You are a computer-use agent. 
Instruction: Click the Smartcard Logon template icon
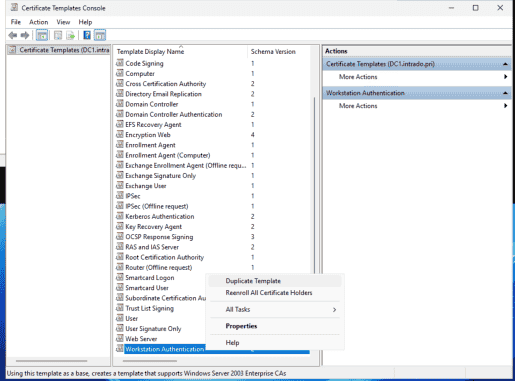click(x=120, y=277)
